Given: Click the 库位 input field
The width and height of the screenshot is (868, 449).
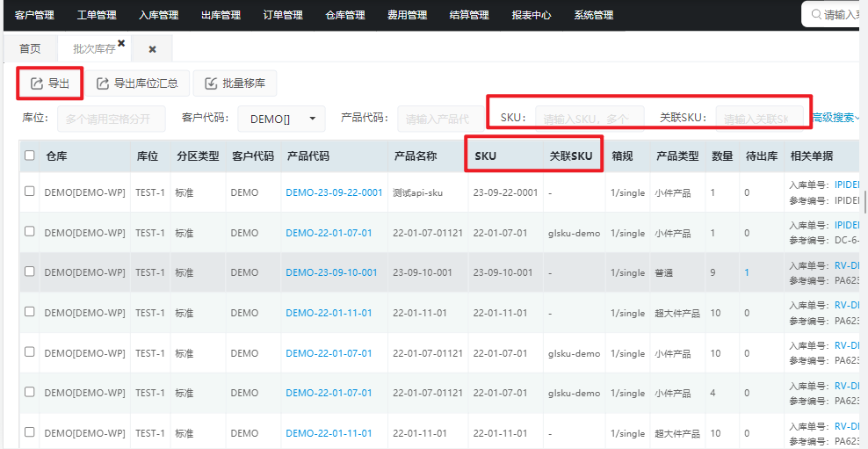Looking at the screenshot, I should tap(112, 119).
